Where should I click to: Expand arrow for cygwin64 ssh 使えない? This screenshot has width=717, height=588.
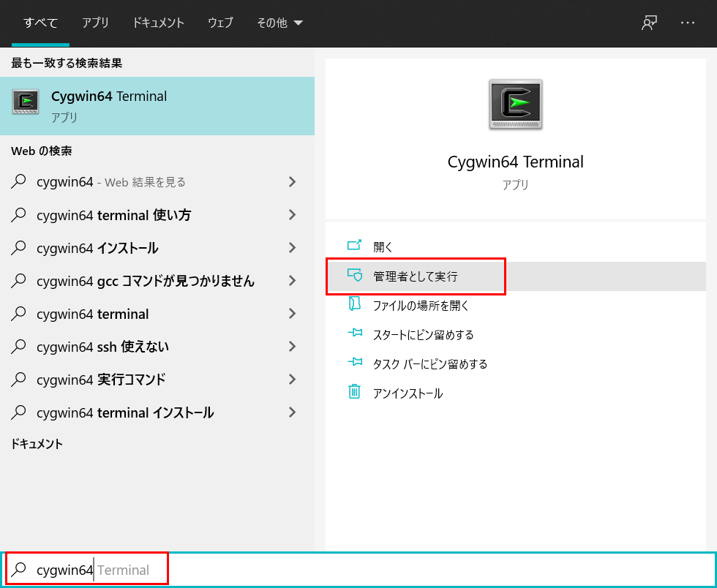coord(292,347)
